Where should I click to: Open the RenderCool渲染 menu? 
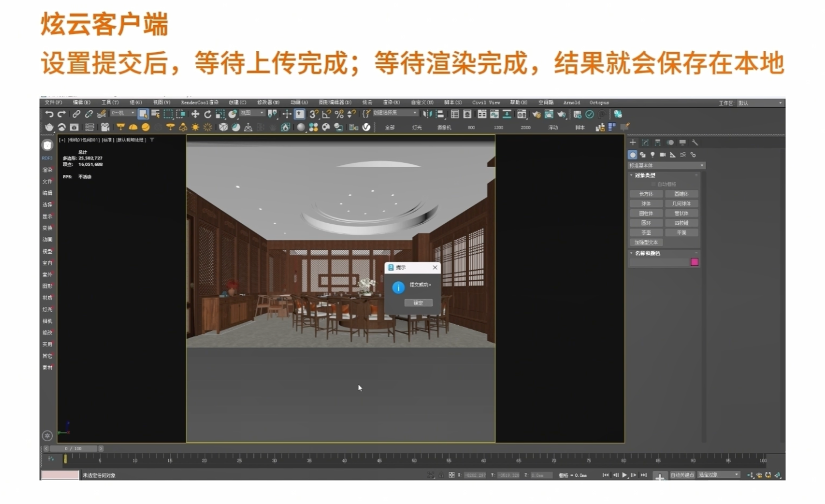coord(199,103)
